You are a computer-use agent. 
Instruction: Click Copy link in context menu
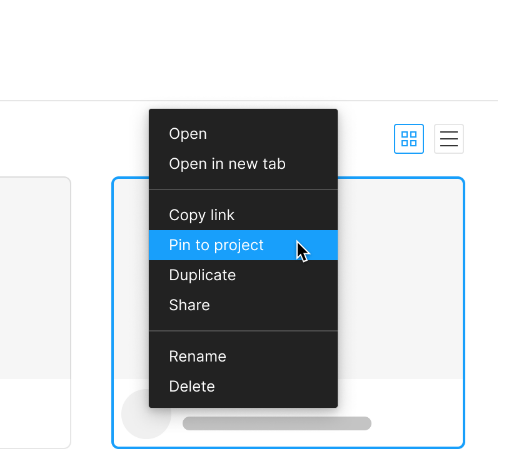pyautogui.click(x=243, y=215)
